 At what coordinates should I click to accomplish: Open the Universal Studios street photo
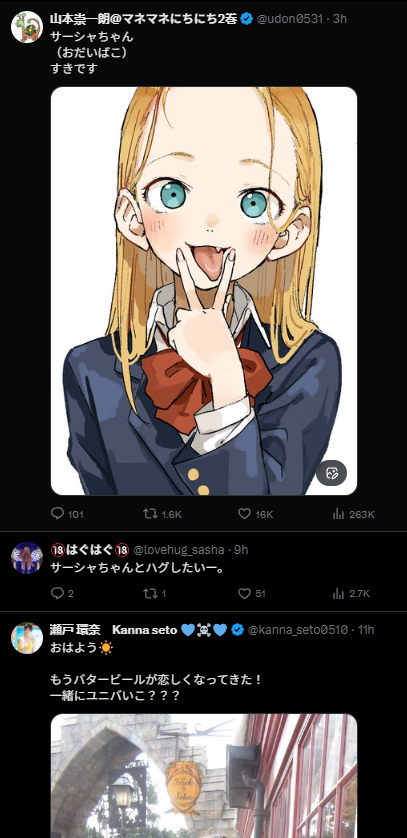(204, 776)
